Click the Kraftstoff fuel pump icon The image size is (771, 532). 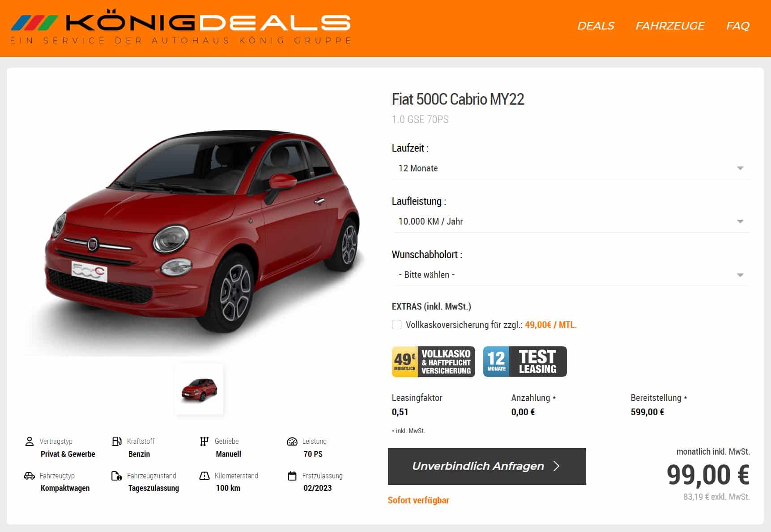click(117, 442)
